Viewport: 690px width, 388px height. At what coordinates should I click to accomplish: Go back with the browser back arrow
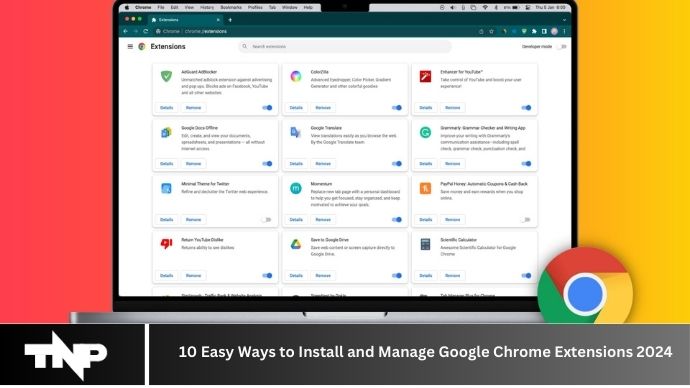click(x=126, y=31)
